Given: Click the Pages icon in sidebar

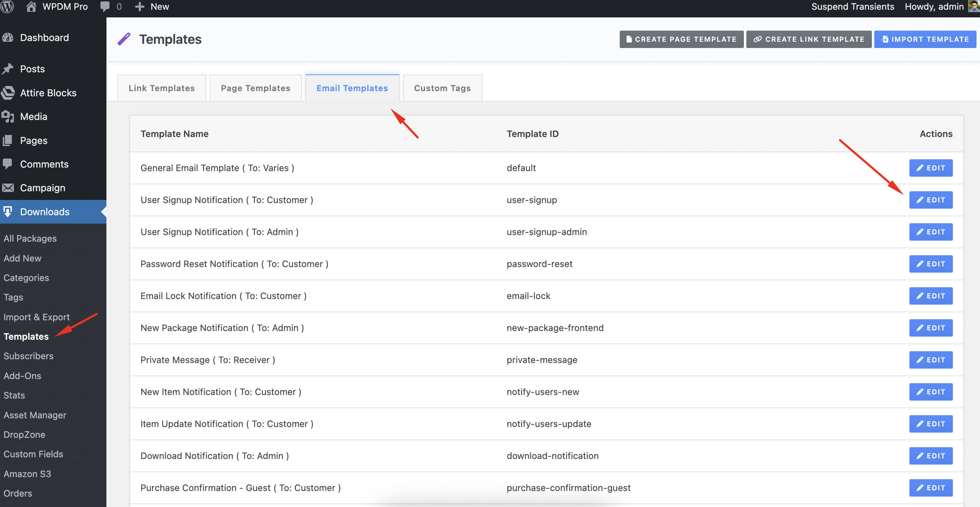Looking at the screenshot, I should tap(8, 140).
